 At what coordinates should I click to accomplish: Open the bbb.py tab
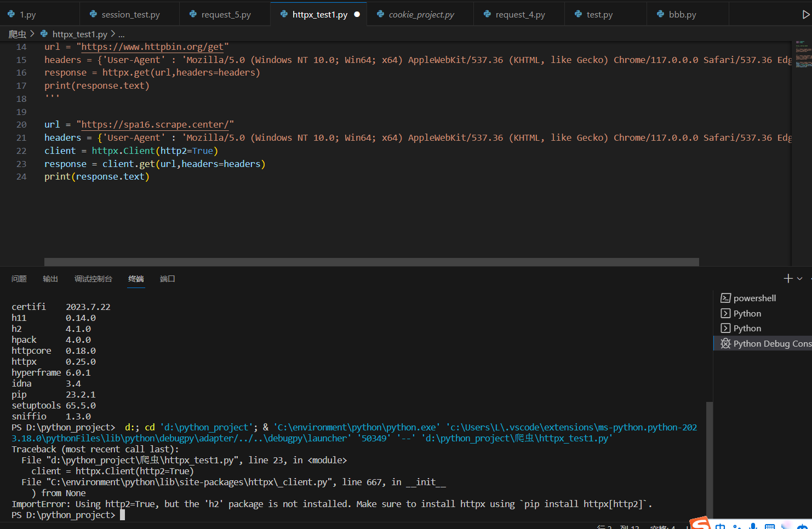688,14
